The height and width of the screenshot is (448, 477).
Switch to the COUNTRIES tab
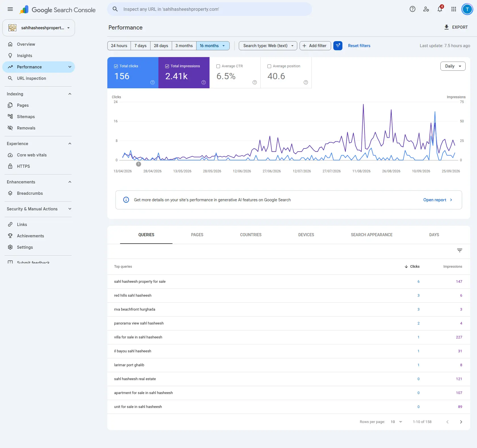pos(251,235)
